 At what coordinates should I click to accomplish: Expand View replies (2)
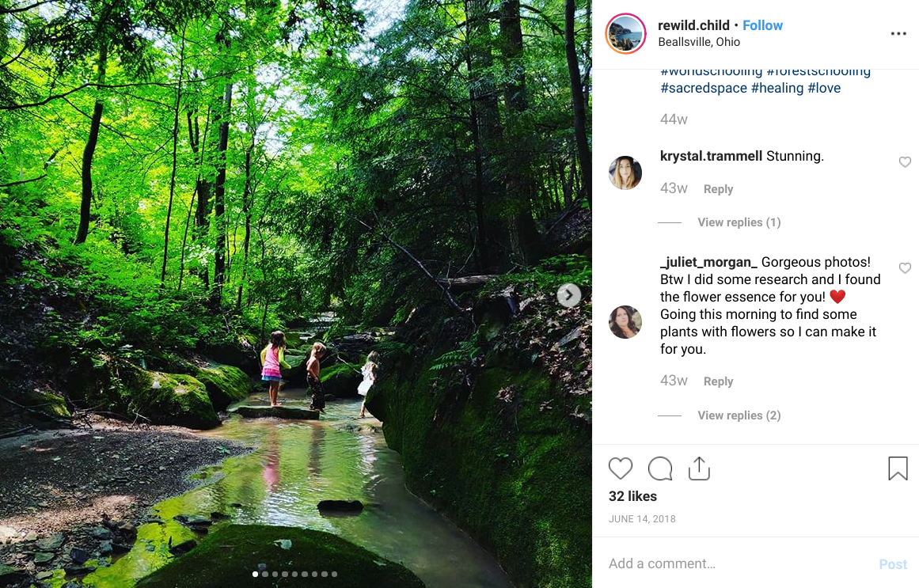point(739,415)
